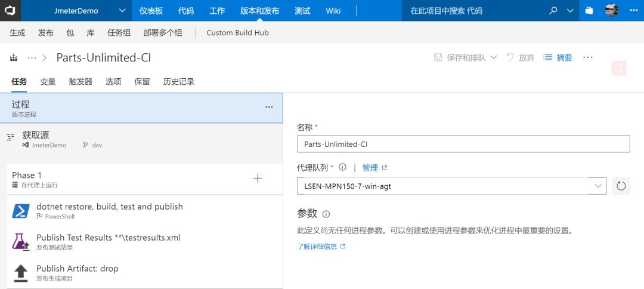Click the Phase 1 server icon
This screenshot has height=289, width=644.
pyautogui.click(x=15, y=185)
